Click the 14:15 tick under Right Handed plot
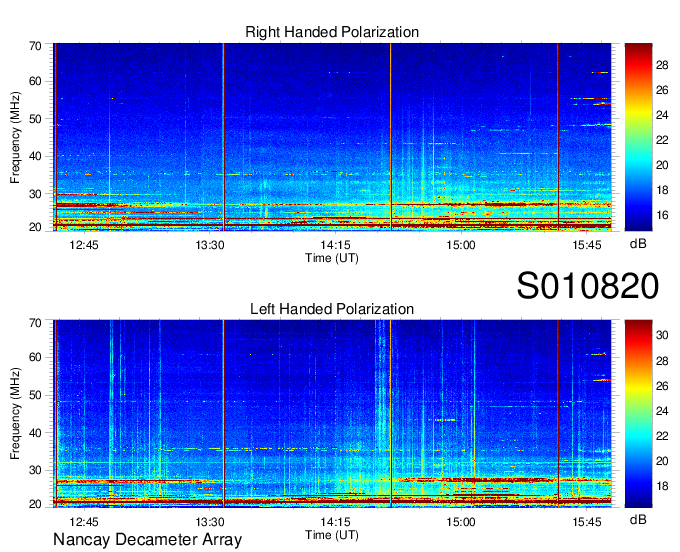Screen dimensions: 680x552 (x=335, y=245)
